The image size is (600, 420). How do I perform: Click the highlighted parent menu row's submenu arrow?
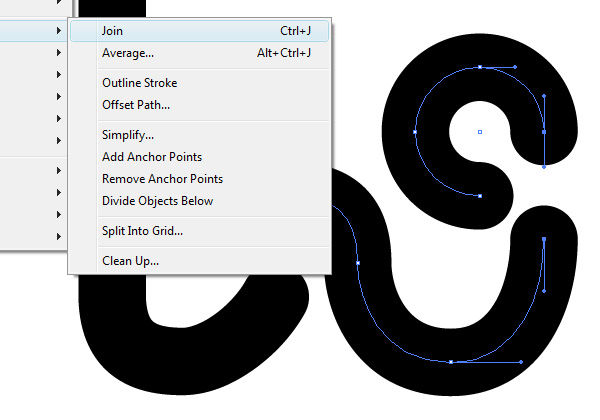pyautogui.click(x=59, y=30)
